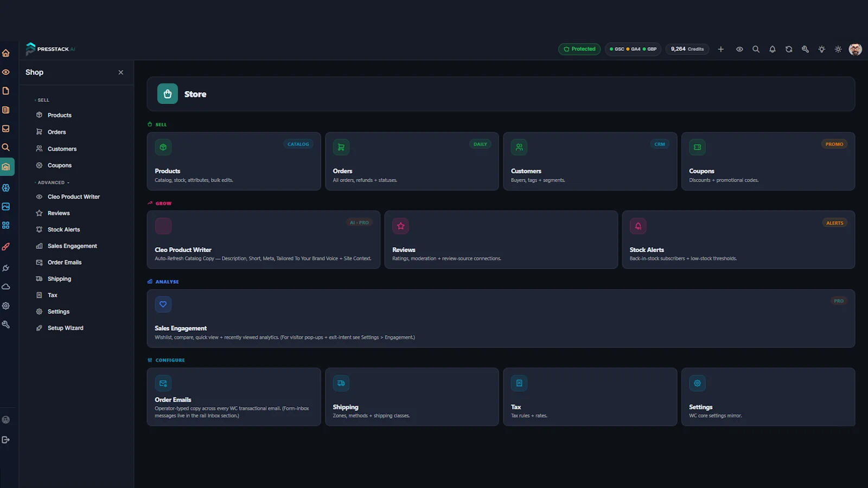Click the logout icon at rail bottom
Screen dimensions: 868x488
[x=6, y=440]
